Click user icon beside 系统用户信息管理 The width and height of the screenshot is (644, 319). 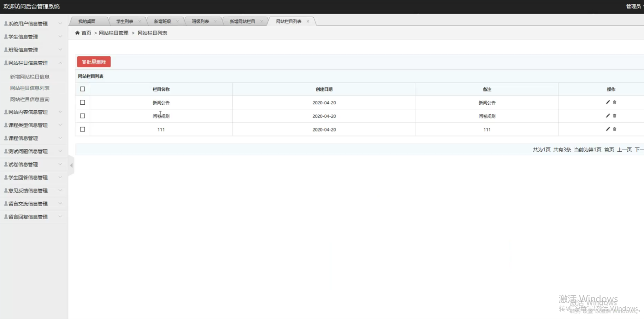[6, 23]
